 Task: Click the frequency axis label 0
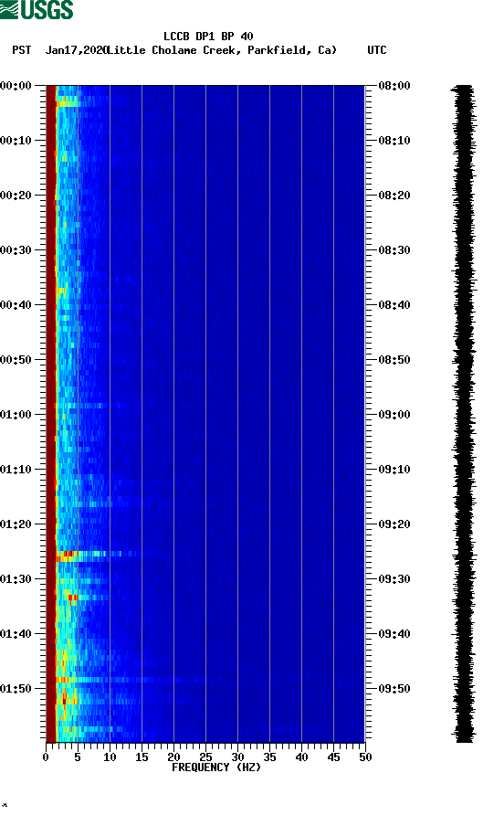tap(46, 757)
